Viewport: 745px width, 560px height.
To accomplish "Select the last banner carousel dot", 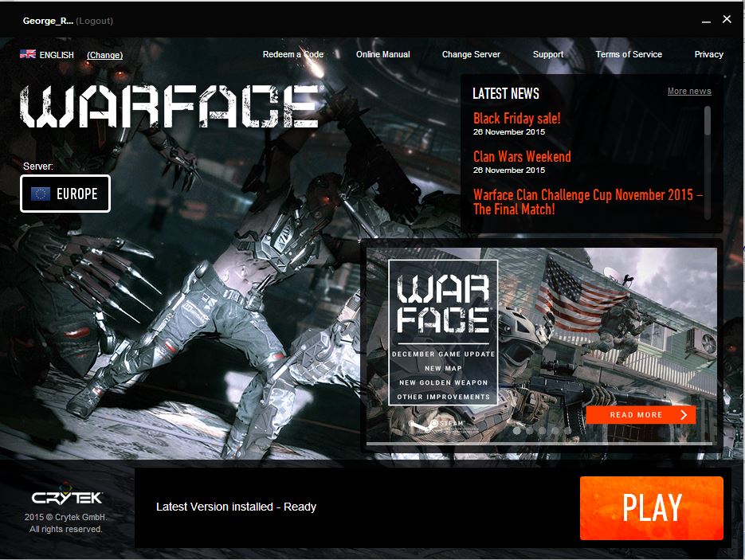I will 567,430.
